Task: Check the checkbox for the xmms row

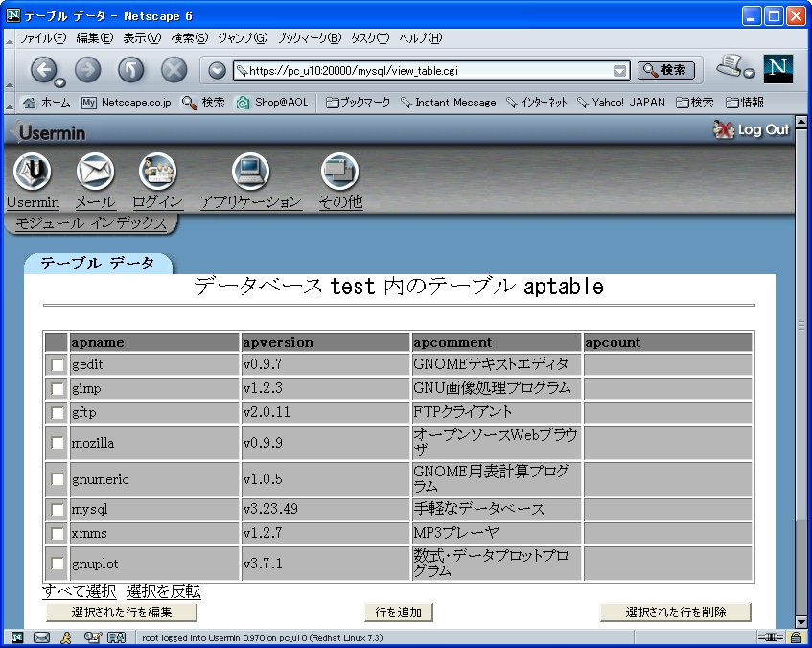Action: [57, 534]
